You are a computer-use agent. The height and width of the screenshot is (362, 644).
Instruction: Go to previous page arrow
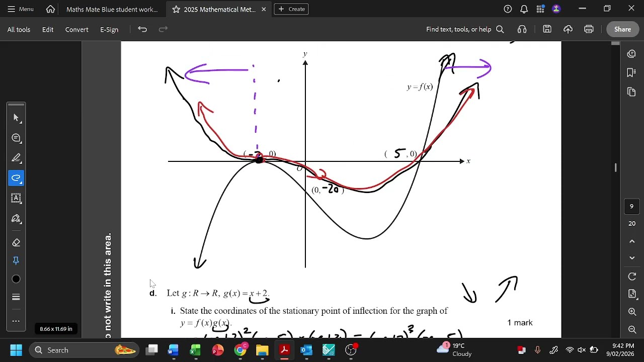pos(632,241)
